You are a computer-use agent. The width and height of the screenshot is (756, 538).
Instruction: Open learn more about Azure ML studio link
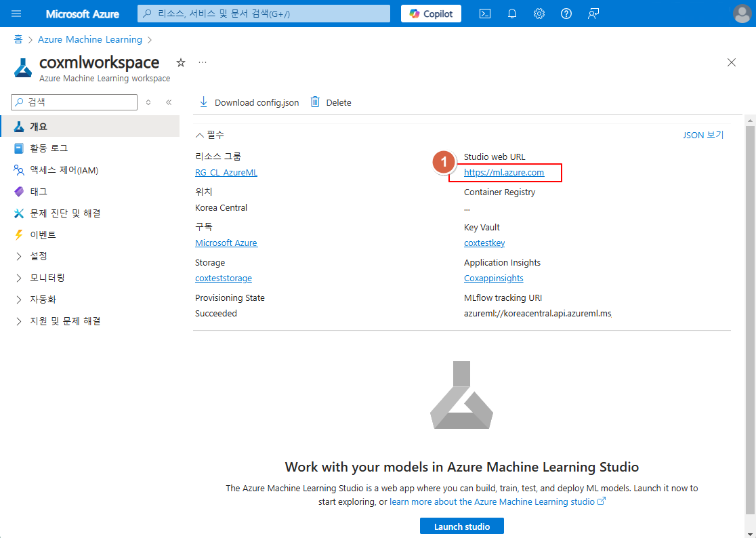(497, 501)
